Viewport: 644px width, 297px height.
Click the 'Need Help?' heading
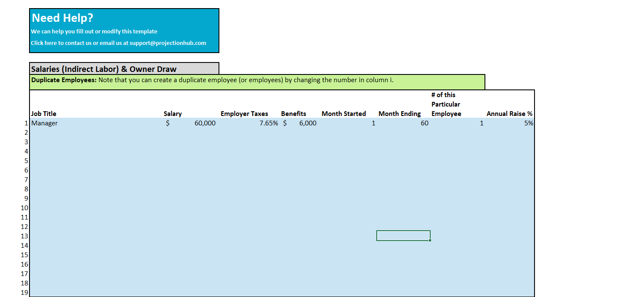[x=62, y=18]
